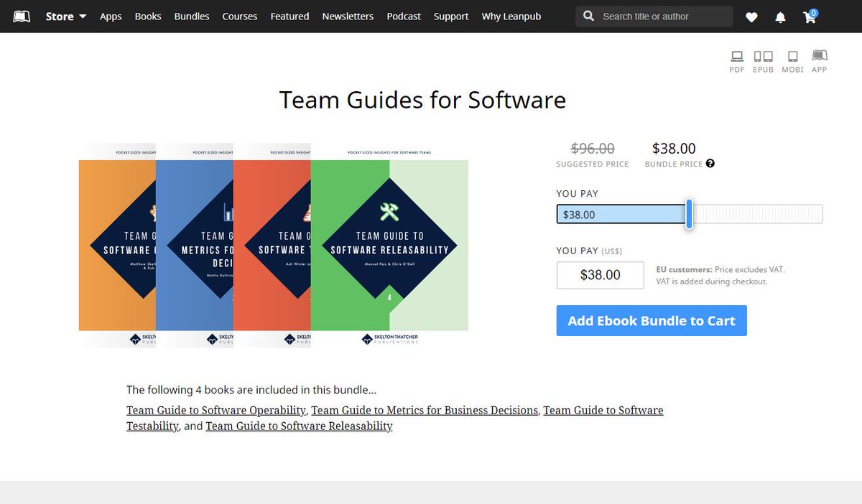Screen dimensions: 862x504
Task: Open the notifications bell icon
Action: (x=781, y=17)
